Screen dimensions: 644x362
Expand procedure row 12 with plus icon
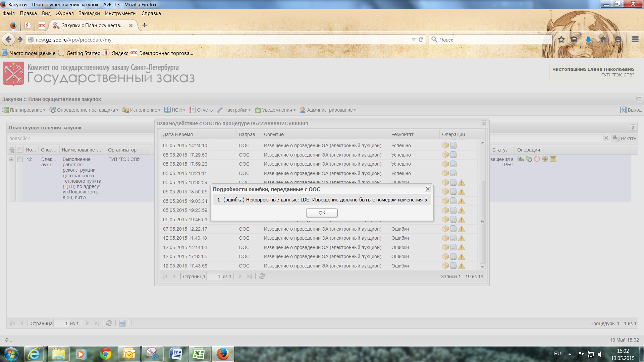[11, 160]
